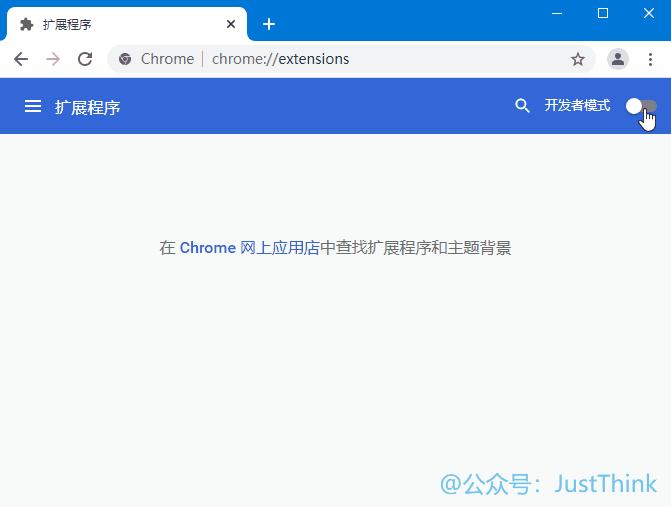Screen dimensions: 671x507
Task: Go back with the browser back arrow
Action: click(x=21, y=59)
